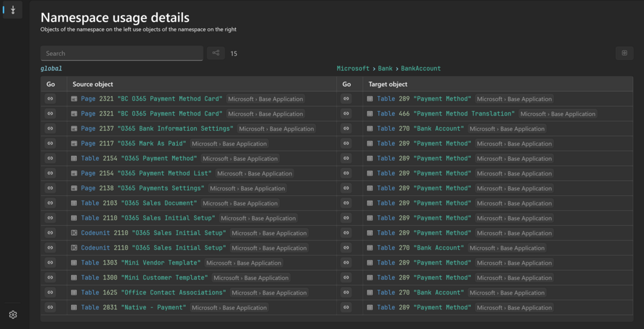Focus the Search input field
644x329 pixels.
[121, 53]
